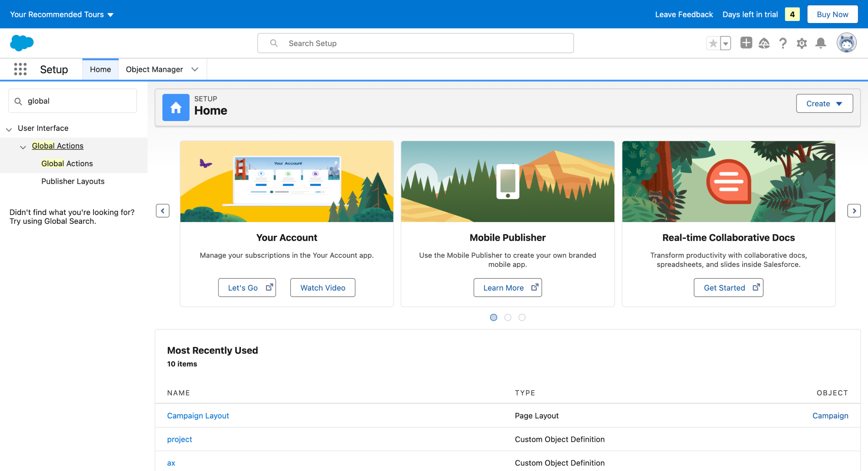Show next carousel cards
The height and width of the screenshot is (471, 868).
point(854,211)
